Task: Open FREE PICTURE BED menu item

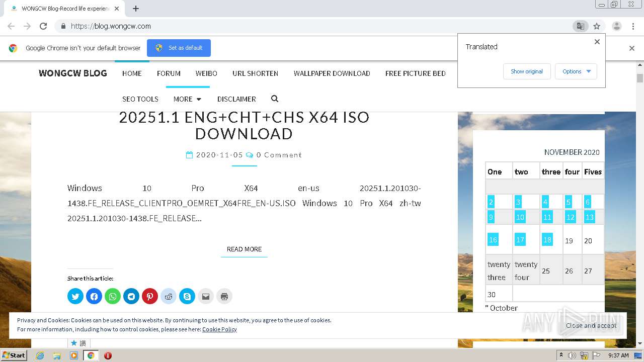Action: pos(416,73)
